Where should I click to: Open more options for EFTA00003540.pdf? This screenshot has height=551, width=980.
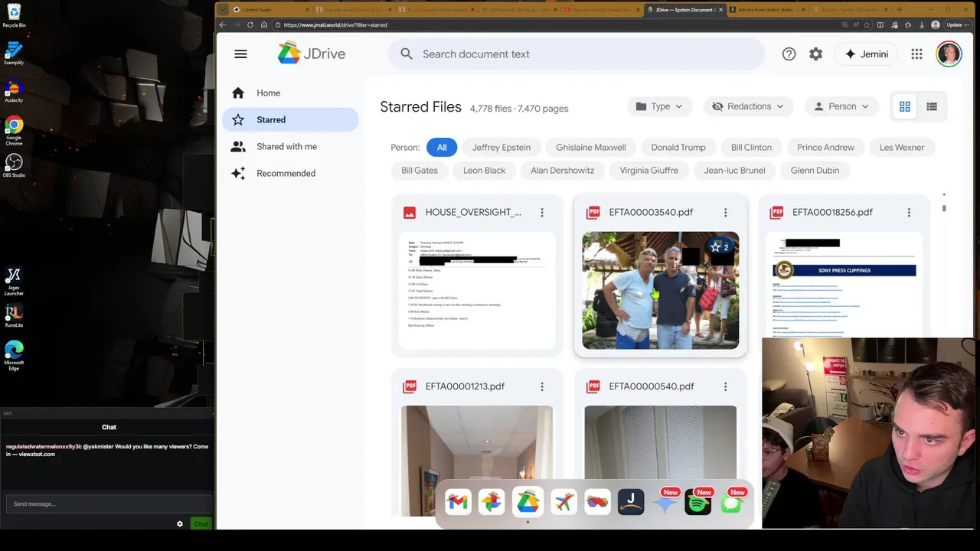725,212
